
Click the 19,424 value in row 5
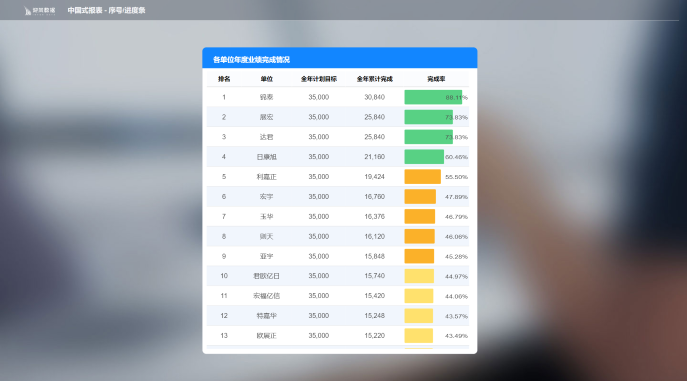pos(375,176)
